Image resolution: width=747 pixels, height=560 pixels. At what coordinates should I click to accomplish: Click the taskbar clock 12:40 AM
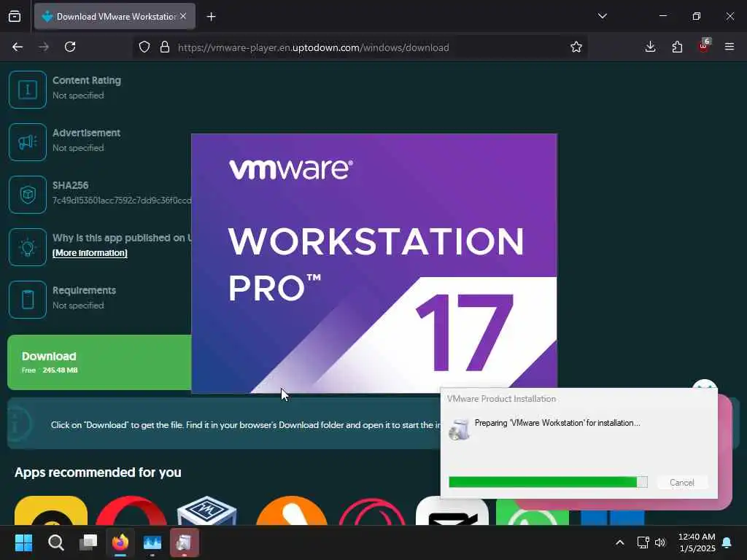click(697, 537)
